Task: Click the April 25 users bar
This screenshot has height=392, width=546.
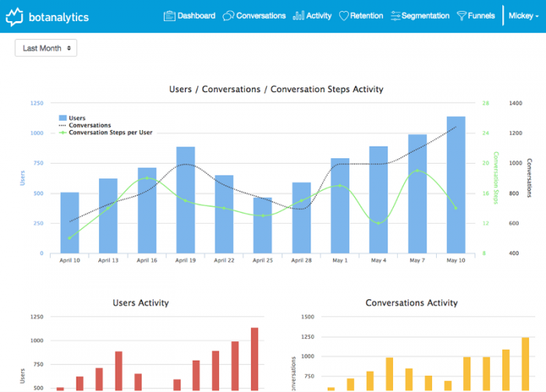Action: click(263, 225)
